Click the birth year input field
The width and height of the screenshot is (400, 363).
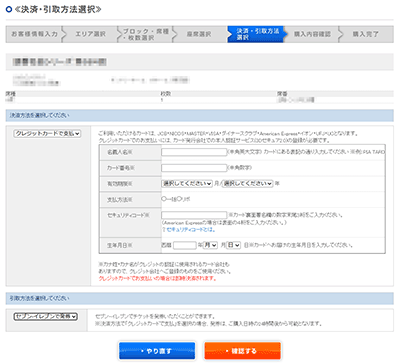tap(185, 245)
